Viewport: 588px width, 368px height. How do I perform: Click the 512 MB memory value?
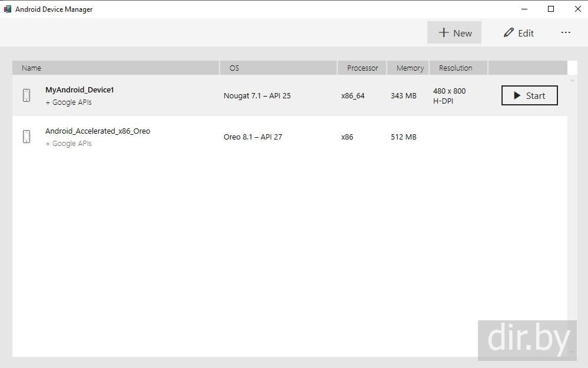tap(404, 137)
